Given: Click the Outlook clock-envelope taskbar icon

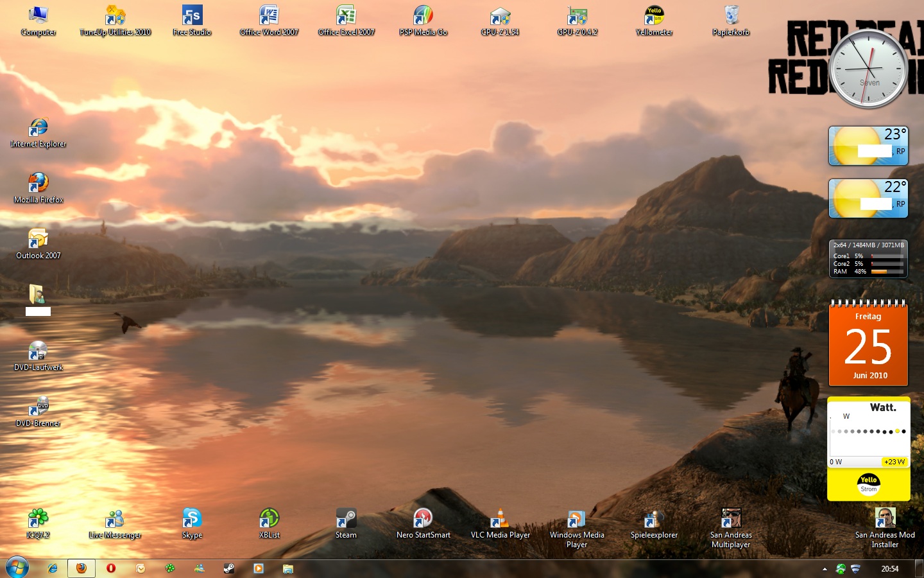Looking at the screenshot, I should pyautogui.click(x=141, y=568).
